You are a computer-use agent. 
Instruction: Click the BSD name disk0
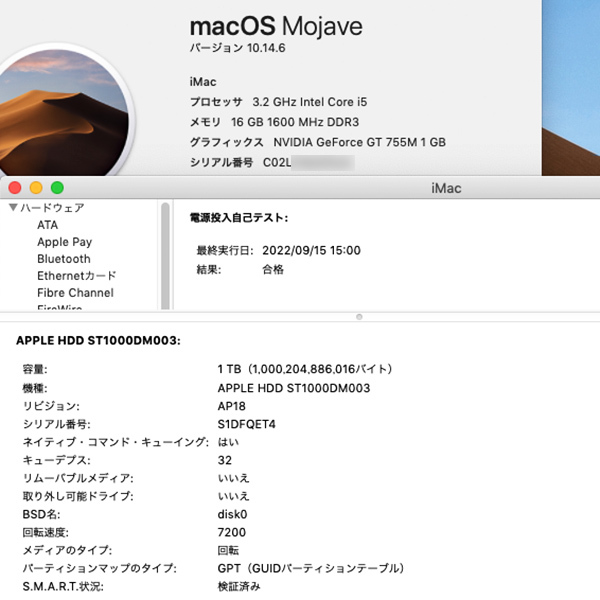click(x=232, y=514)
